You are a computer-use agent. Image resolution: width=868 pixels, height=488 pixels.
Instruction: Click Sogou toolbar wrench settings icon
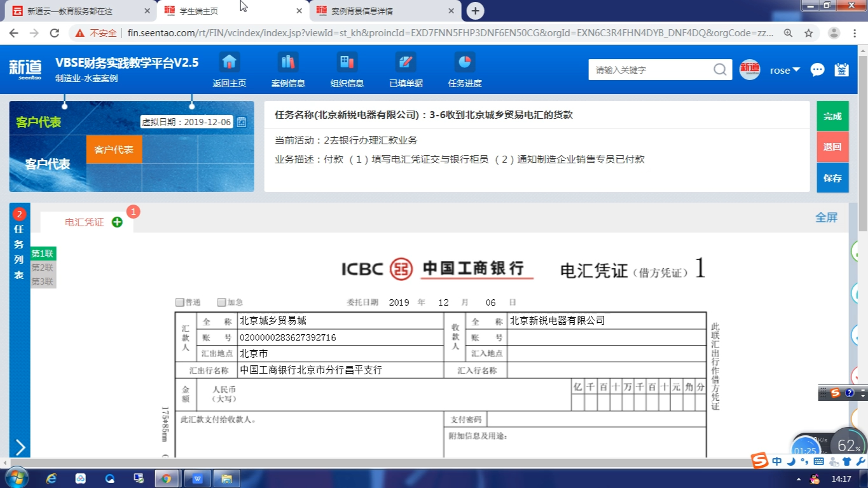tap(860, 461)
